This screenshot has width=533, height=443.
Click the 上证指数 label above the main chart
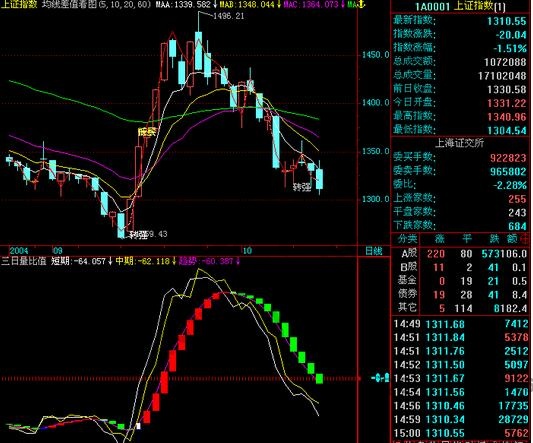click(19, 4)
